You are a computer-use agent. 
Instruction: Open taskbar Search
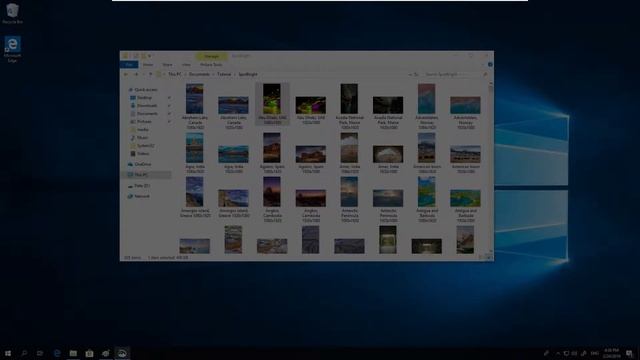click(24, 353)
